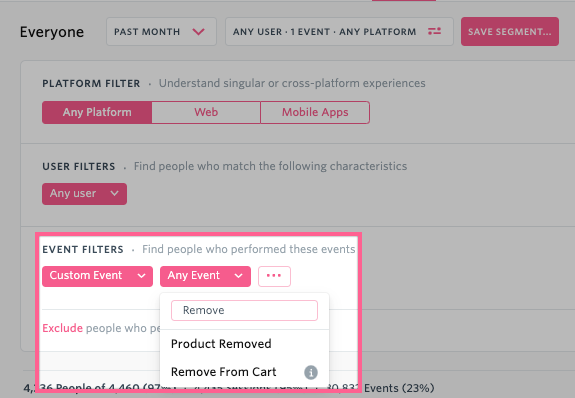
Task: Open the Any Event dropdown
Action: pyautogui.click(x=205, y=276)
